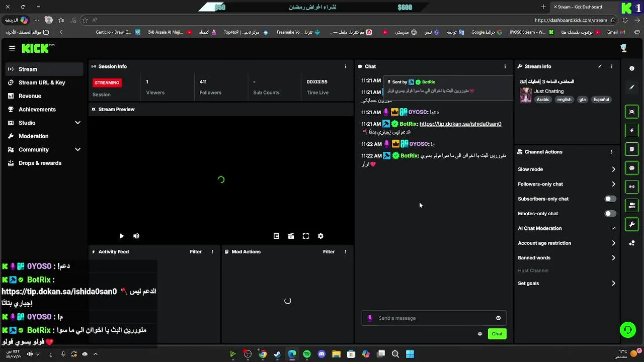Mute the stream preview volume
The width and height of the screenshot is (644, 362).
[x=136, y=236]
